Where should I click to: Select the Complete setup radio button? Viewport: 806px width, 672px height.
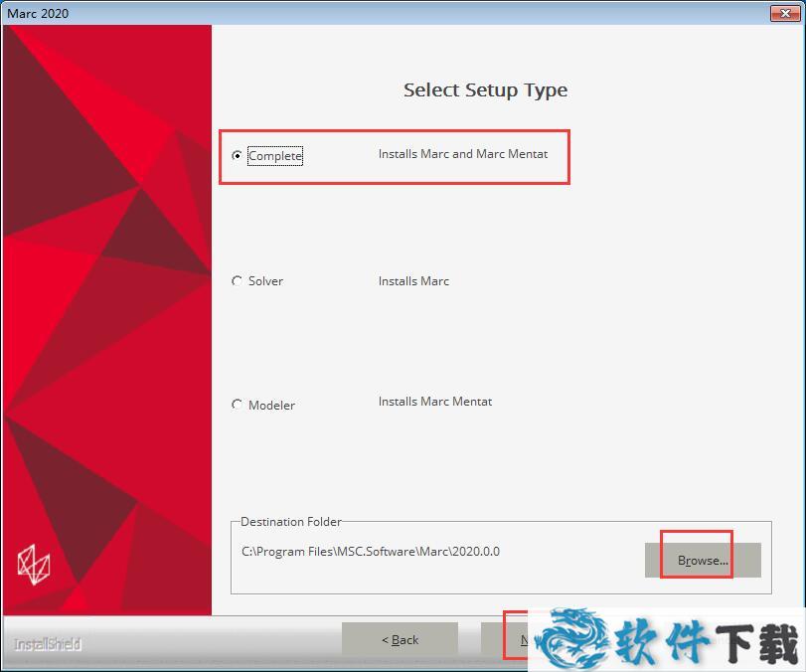click(x=237, y=156)
